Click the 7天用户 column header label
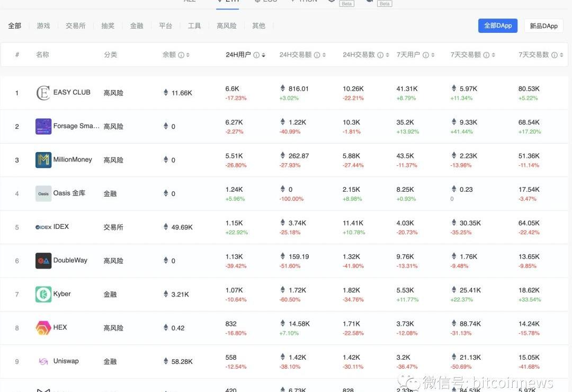Image resolution: width=572 pixels, height=392 pixels. [x=408, y=55]
